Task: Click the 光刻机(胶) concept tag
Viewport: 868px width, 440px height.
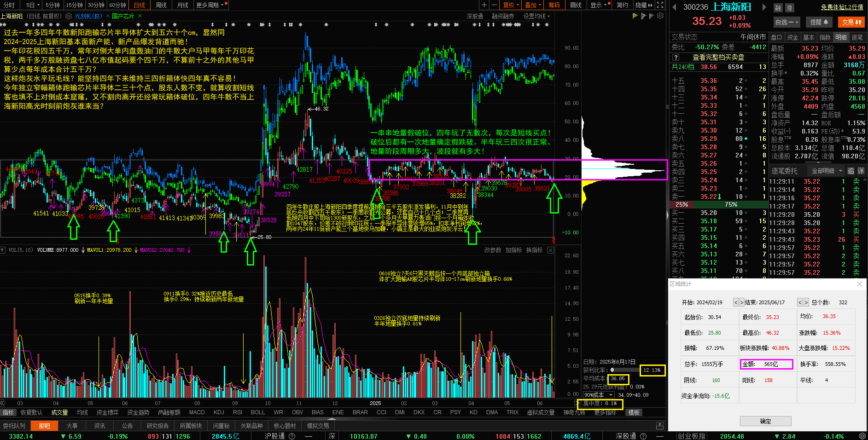Action: (x=88, y=16)
